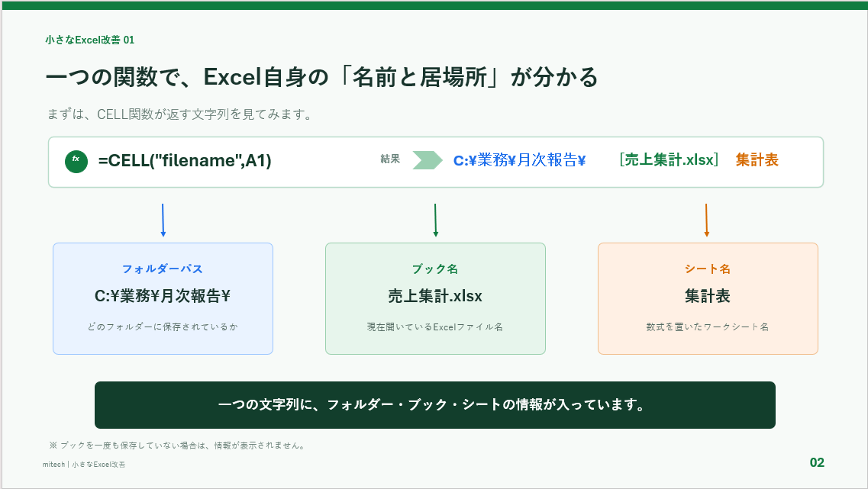Click the footnote about unsaved books
Screen dimensions: 868x489
[178, 446]
